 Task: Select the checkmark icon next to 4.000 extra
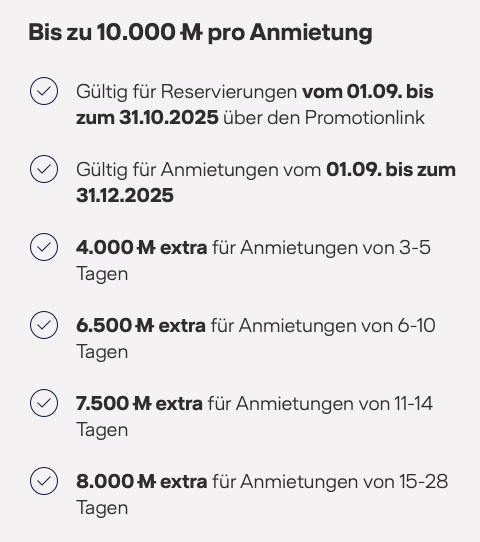pyautogui.click(x=44, y=247)
